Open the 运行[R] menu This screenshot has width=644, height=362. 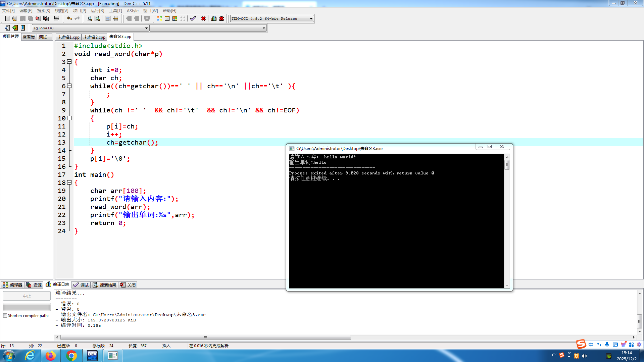point(97,11)
